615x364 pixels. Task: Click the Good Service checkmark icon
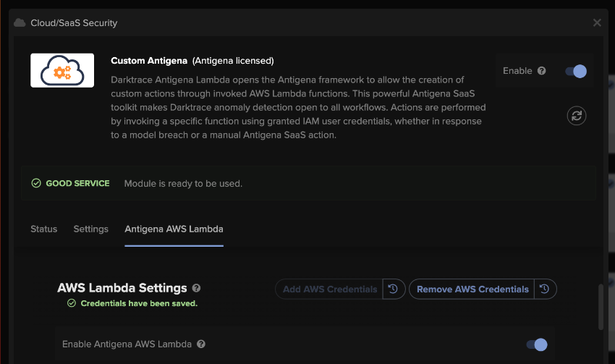36,183
